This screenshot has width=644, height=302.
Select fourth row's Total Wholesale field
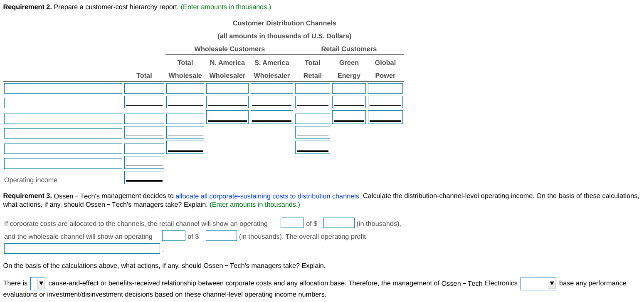click(x=185, y=132)
